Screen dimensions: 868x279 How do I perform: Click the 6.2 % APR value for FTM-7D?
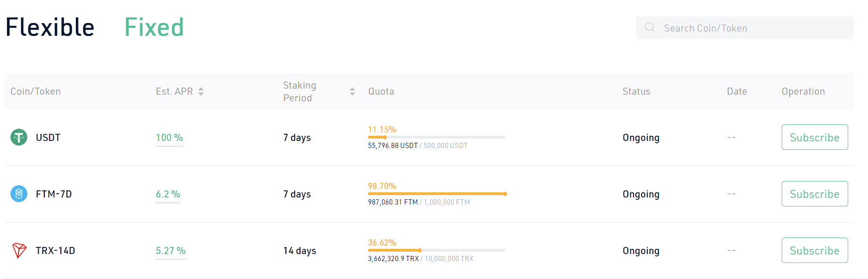[x=168, y=194]
